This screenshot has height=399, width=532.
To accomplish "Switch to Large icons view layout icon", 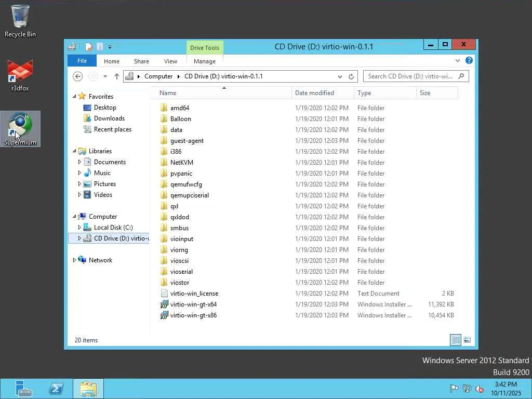I will (x=467, y=340).
